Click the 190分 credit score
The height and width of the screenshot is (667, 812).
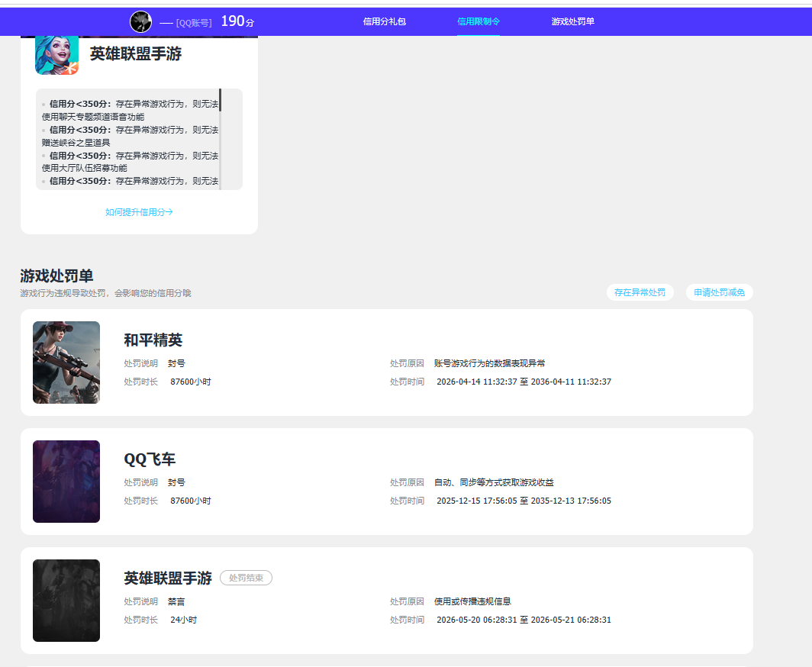click(237, 21)
